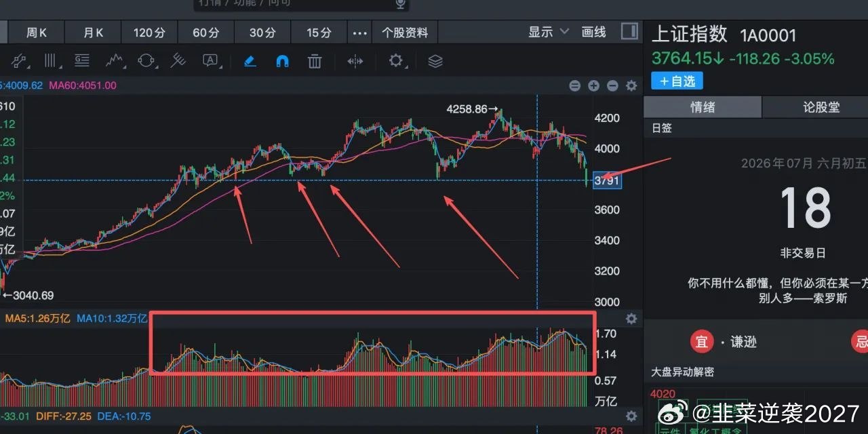Click the current price 3764.15
Image resolution: width=868 pixels, height=434 pixels.
click(682, 58)
